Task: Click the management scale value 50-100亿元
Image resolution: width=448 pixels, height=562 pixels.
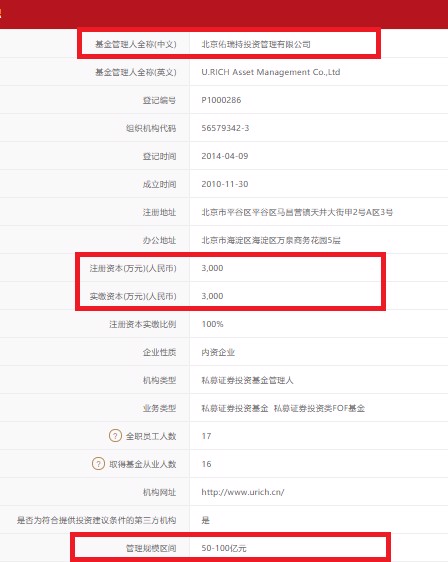Action: coord(224,548)
